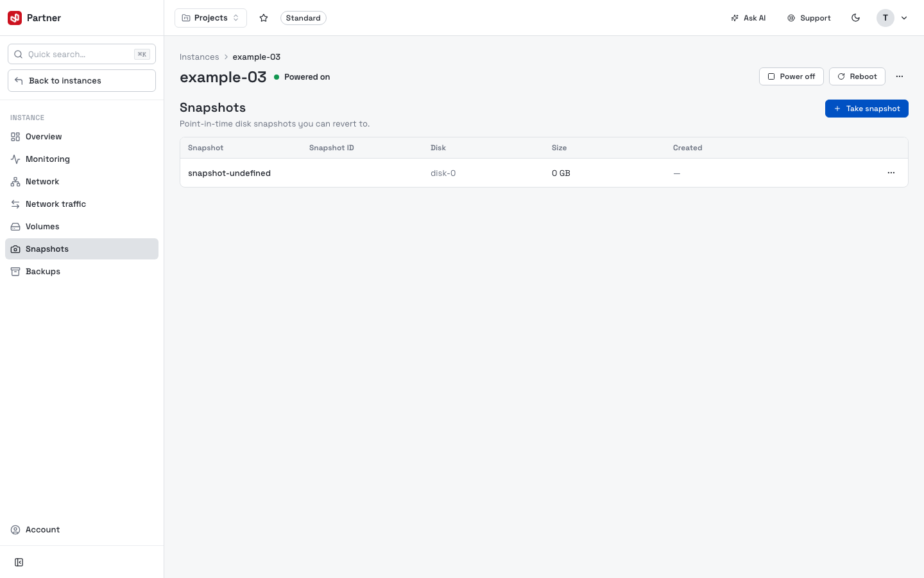The width and height of the screenshot is (924, 578).
Task: Click the Disk column header
Action: pos(438,148)
